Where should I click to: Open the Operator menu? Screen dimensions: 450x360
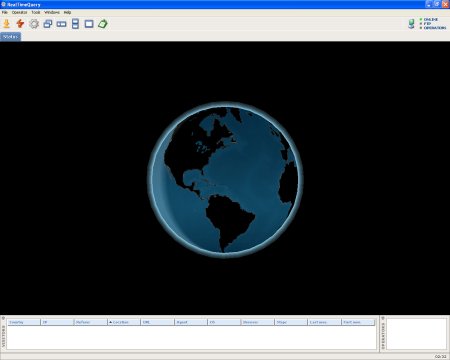19,12
